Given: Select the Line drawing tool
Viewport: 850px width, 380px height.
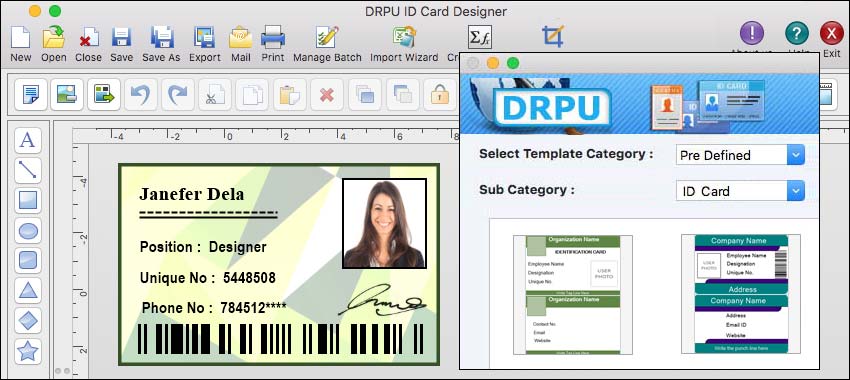Looking at the screenshot, I should (x=28, y=170).
